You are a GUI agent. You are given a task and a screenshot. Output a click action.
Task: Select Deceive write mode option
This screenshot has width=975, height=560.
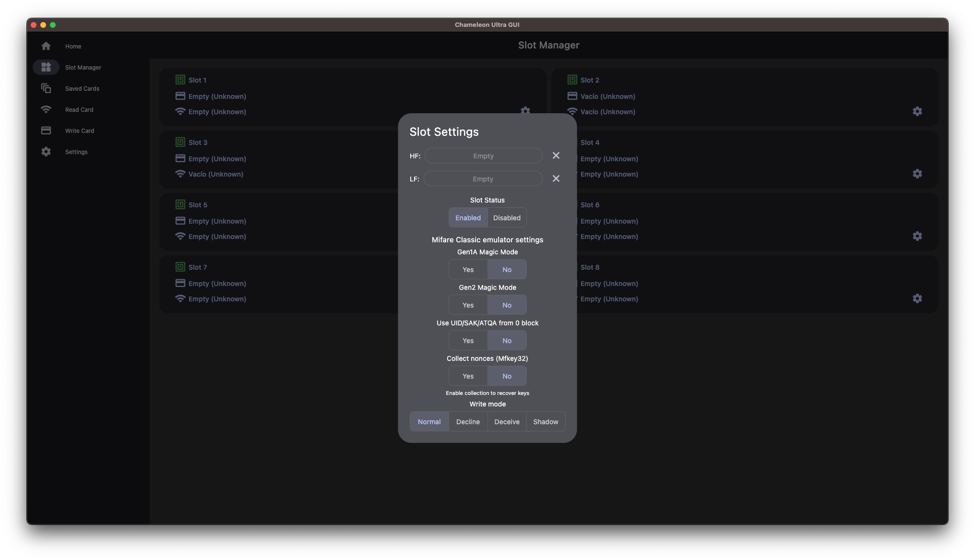pos(507,421)
